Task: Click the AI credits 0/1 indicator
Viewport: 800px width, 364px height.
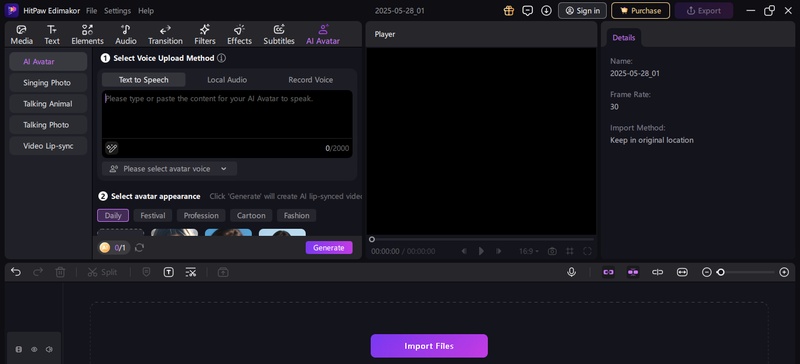Action: pyautogui.click(x=114, y=248)
